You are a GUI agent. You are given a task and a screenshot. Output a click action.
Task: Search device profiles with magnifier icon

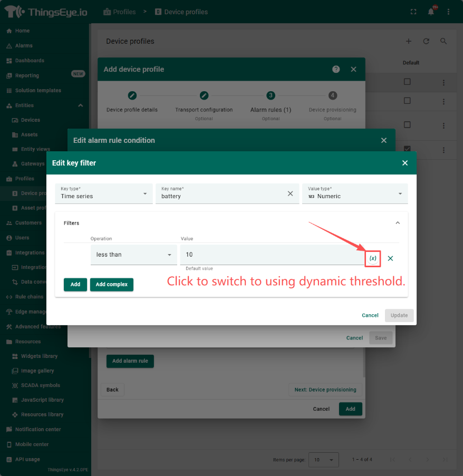click(x=443, y=41)
